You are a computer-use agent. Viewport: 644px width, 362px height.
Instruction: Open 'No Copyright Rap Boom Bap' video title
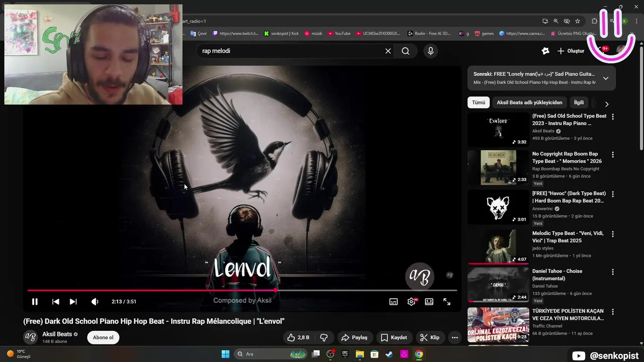click(567, 157)
